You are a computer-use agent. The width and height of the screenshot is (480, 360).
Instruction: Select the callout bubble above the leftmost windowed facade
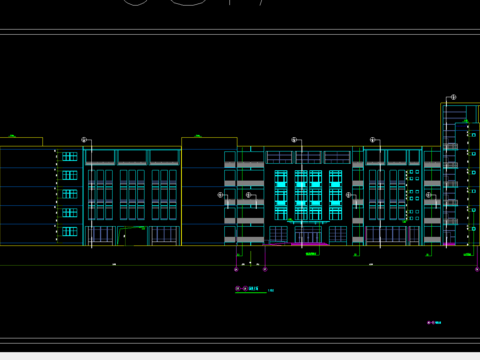(x=84, y=140)
